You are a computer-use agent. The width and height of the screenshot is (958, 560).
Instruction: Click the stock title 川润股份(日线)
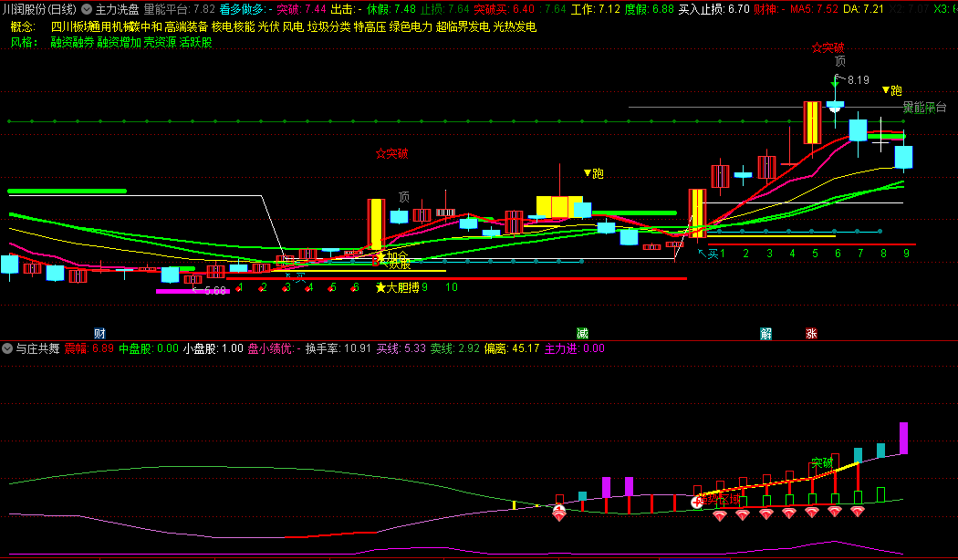(x=40, y=9)
